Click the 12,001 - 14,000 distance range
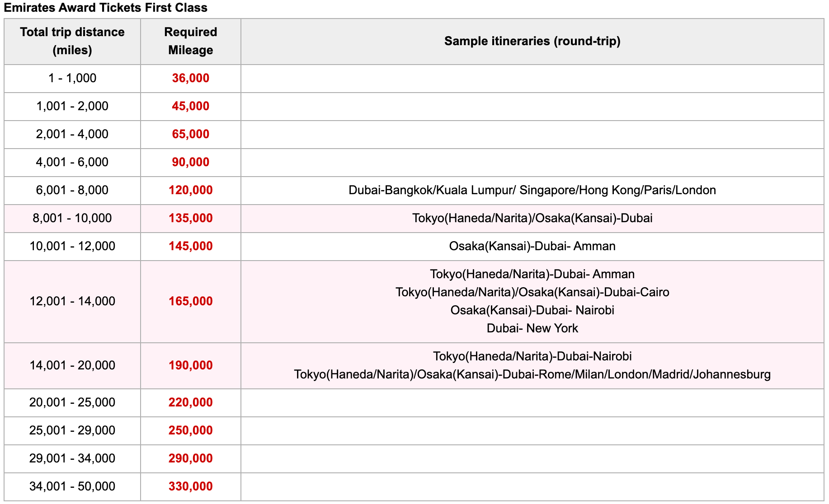Viewport: 829px width, 504px height. pyautogui.click(x=72, y=301)
